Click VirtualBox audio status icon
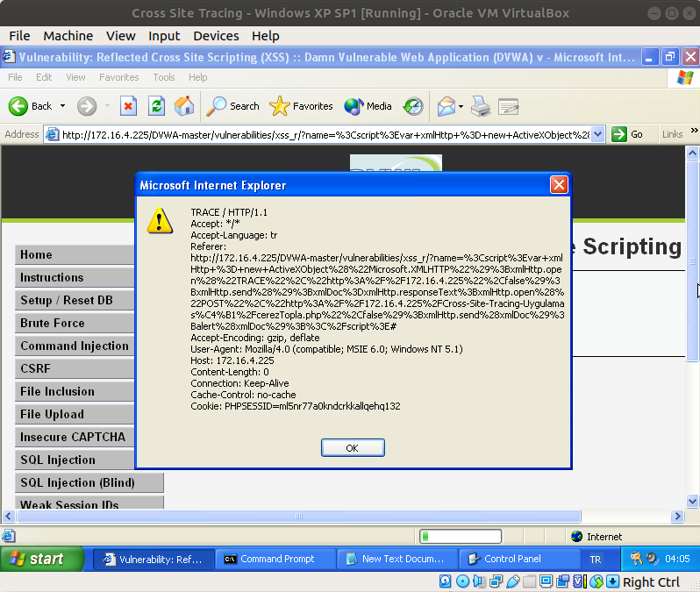Viewport: 700px width, 592px height. pos(479,581)
